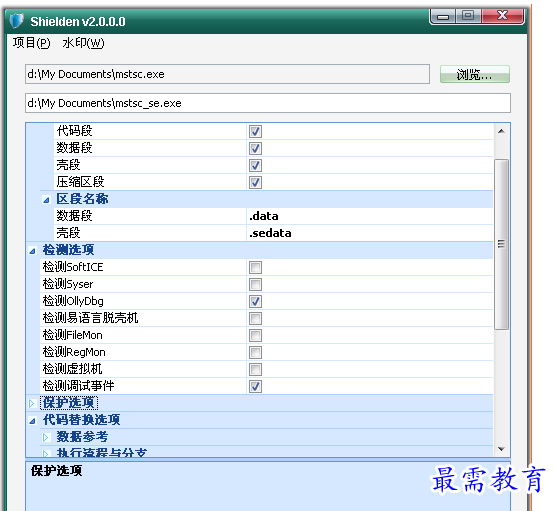554x511 pixels.
Task: Select the 检测OllyDbg row label
Action: (73, 301)
